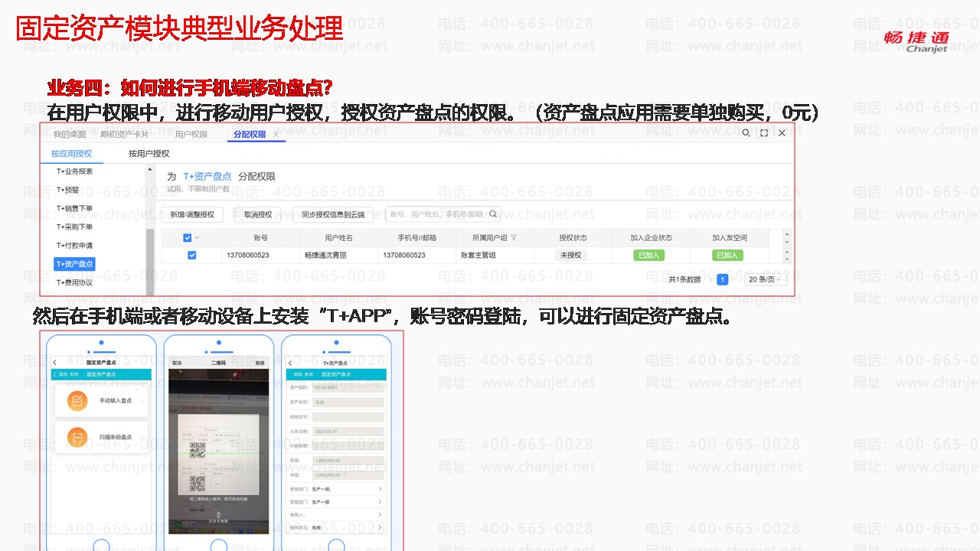
Task: Tap 取消 on the 二维码 scanner screen
Action: [177, 363]
